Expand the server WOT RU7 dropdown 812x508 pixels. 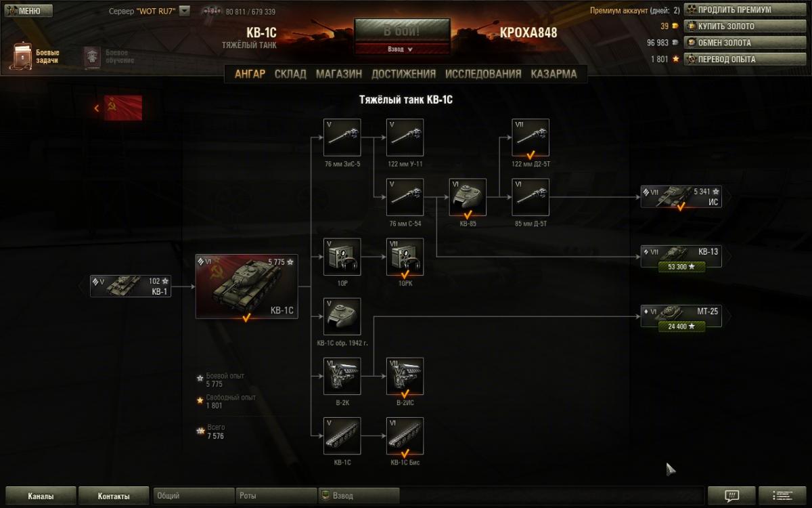185,11
